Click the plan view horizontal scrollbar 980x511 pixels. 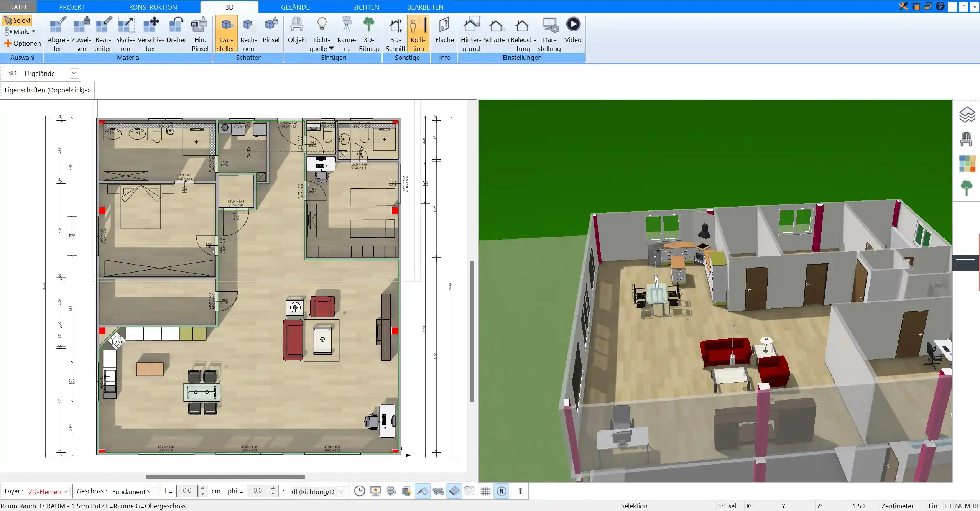(225, 477)
